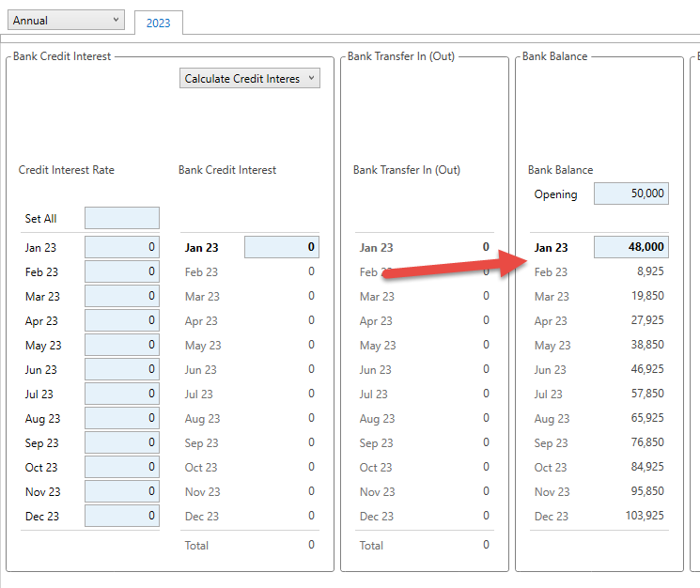Image resolution: width=700 pixels, height=588 pixels.
Task: Select the Oct 23 credit interest rate field
Action: click(x=122, y=468)
